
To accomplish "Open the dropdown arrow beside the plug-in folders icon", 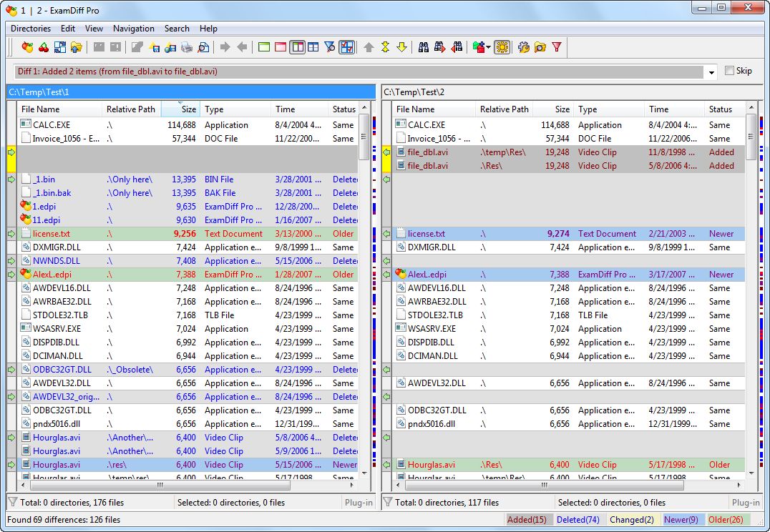I will (x=488, y=47).
